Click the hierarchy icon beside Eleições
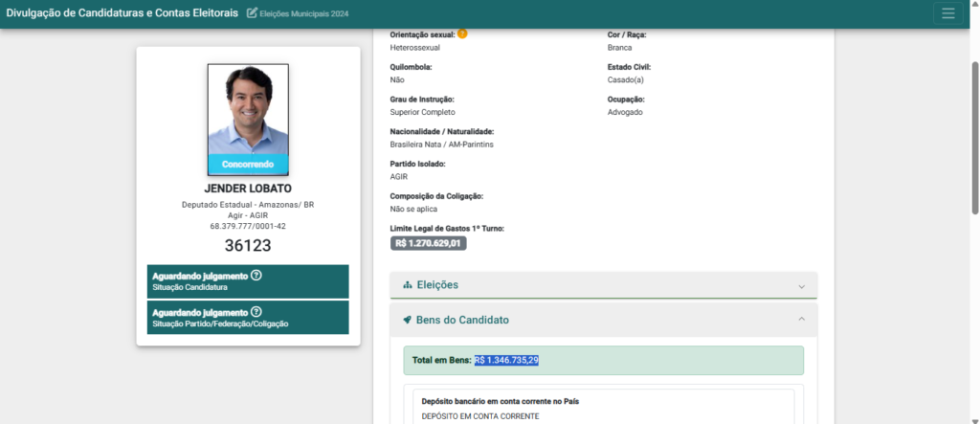Viewport: 980px width, 424px height. pyautogui.click(x=408, y=285)
